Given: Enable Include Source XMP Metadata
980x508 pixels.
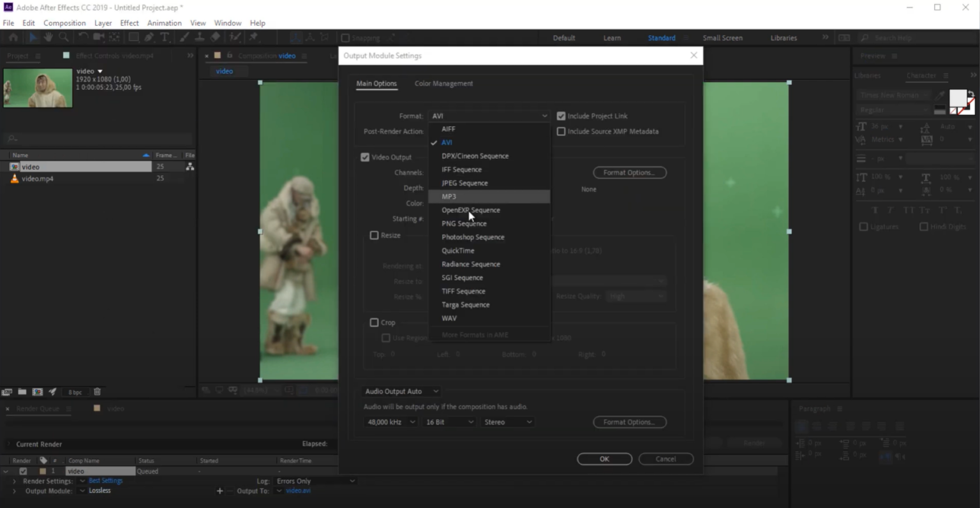Looking at the screenshot, I should coord(561,131).
